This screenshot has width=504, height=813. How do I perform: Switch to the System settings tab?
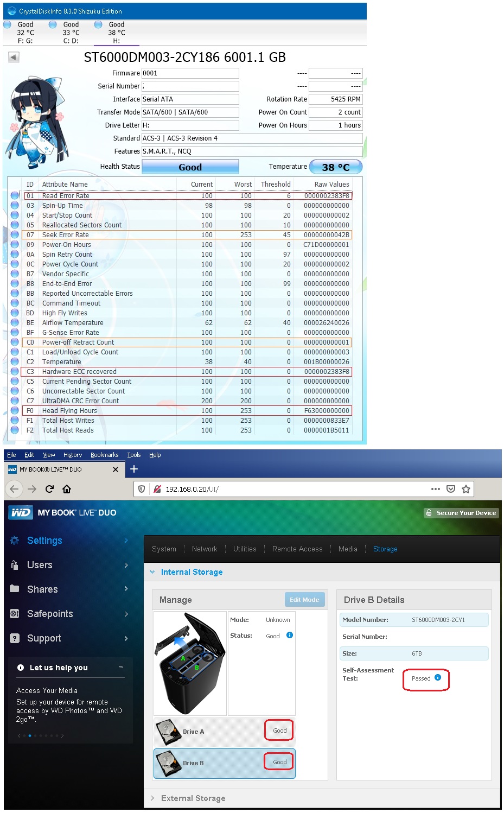pyautogui.click(x=164, y=549)
